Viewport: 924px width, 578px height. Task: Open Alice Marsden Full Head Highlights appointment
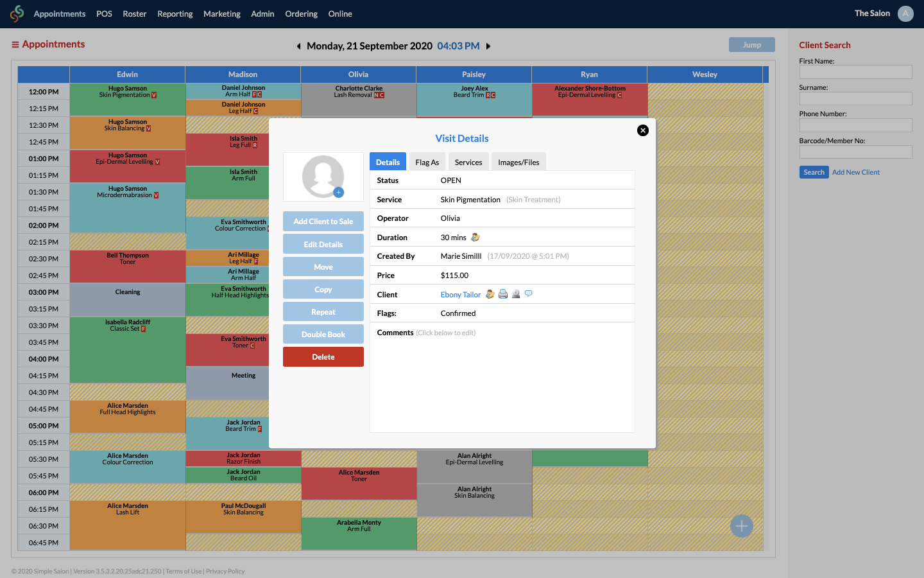(x=127, y=416)
